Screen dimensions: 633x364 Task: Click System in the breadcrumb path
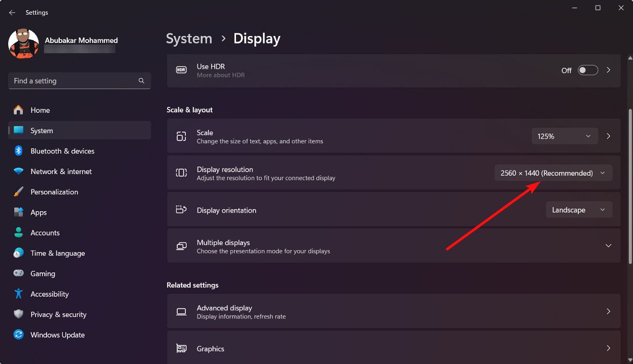(x=189, y=38)
